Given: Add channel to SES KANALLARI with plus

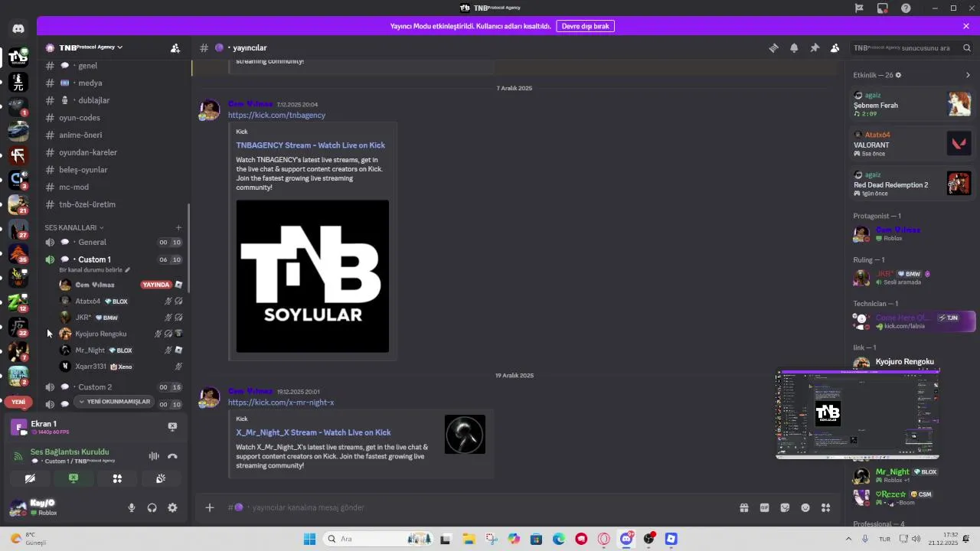Looking at the screenshot, I should point(178,227).
